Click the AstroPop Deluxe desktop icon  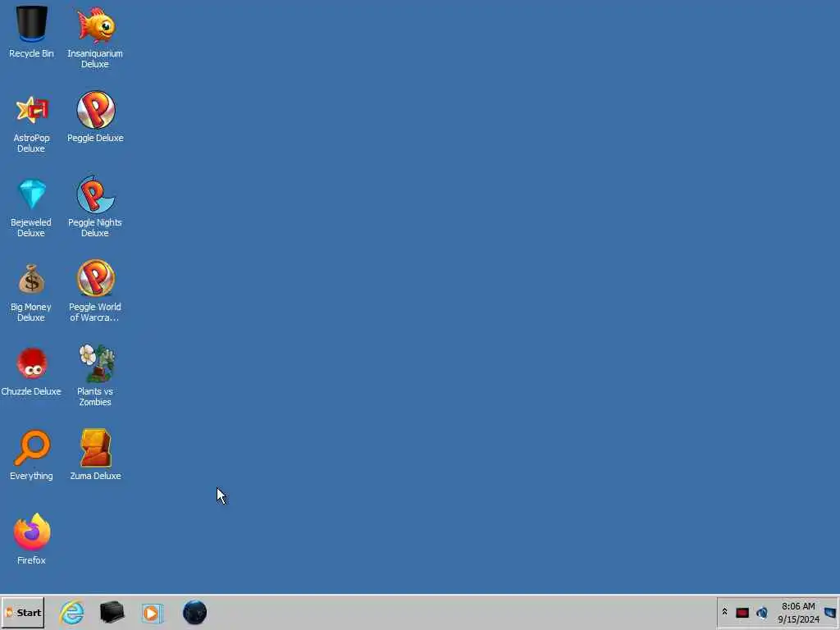point(32,110)
